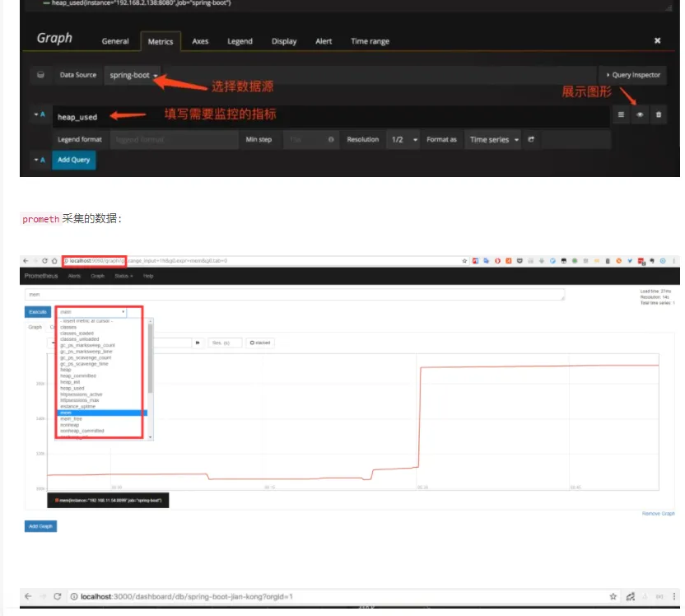Open Graph in Prometheus navbar

(x=97, y=276)
